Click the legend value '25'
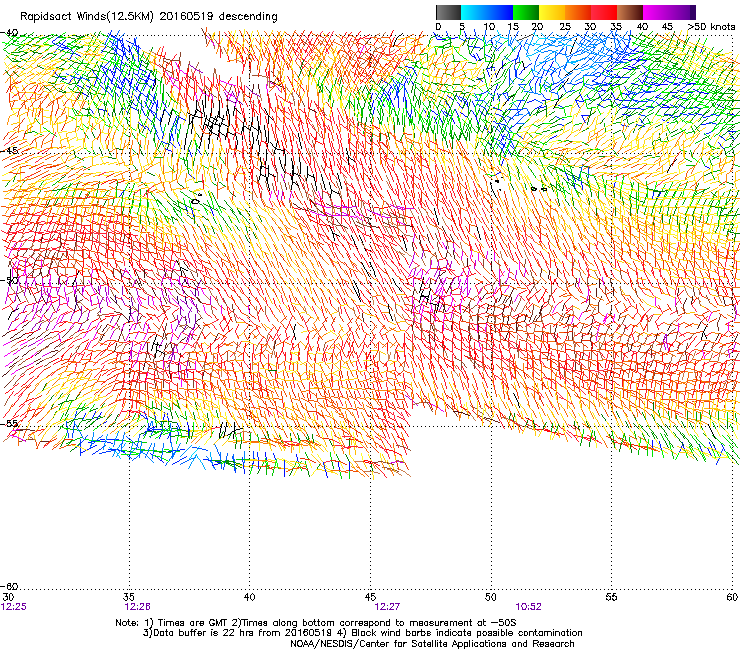The height and width of the screenshot is (650, 740). coord(565,27)
